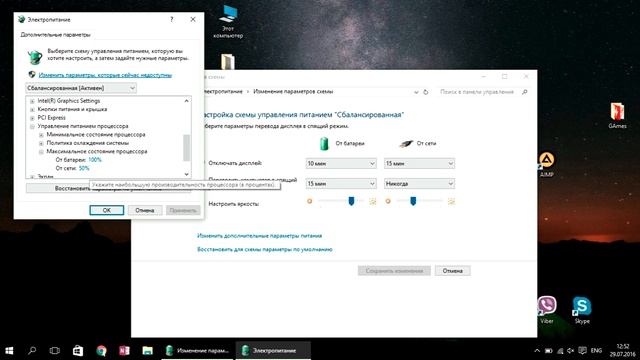The image size is (640, 360).
Task: Click search magnifier in control panel search
Action: [x=524, y=92]
